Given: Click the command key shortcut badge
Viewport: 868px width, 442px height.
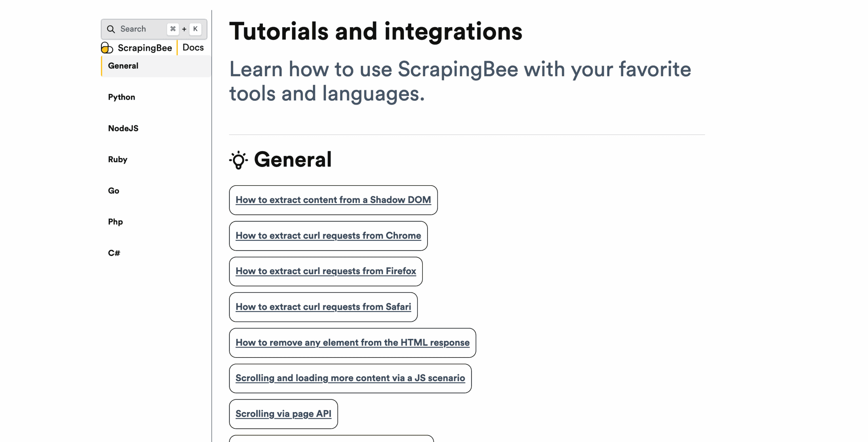Looking at the screenshot, I should coord(173,29).
